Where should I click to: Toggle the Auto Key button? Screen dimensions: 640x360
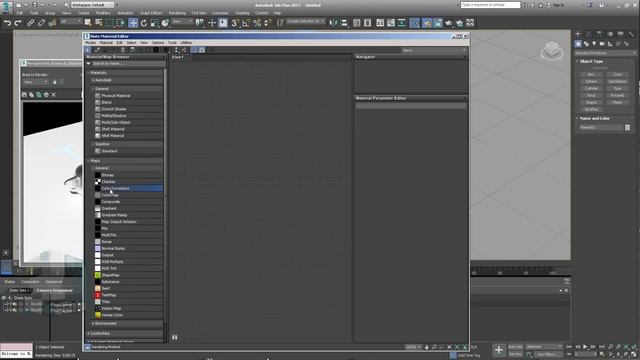click(x=516, y=347)
